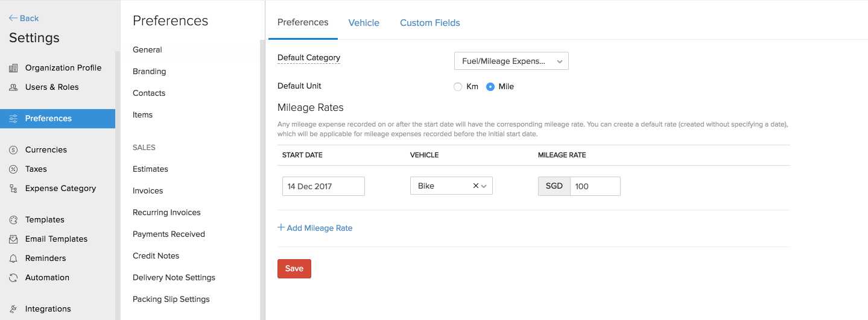Click the Currencies dollar coin icon
Viewport: 868px width, 320px height.
pyautogui.click(x=13, y=150)
